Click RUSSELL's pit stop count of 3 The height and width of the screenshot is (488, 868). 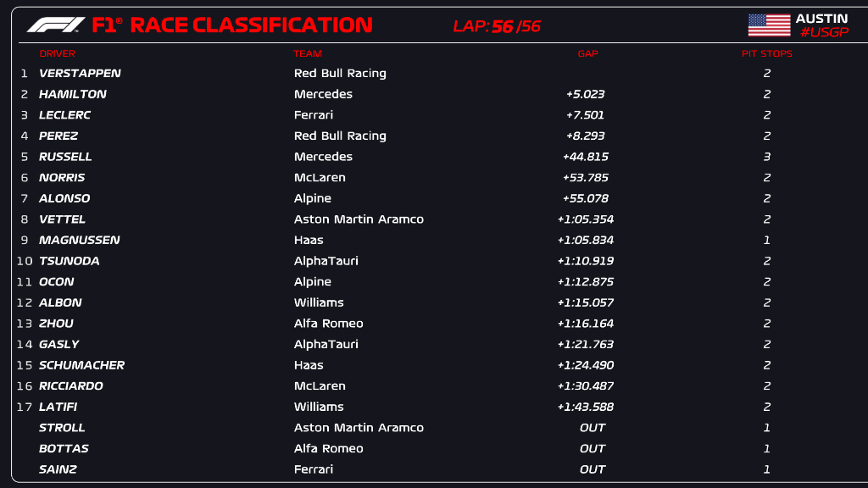[766, 156]
